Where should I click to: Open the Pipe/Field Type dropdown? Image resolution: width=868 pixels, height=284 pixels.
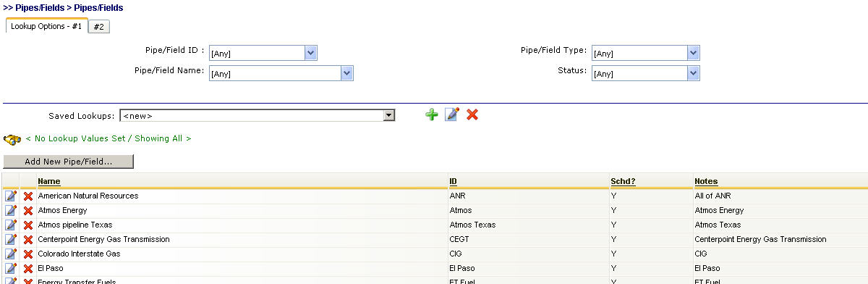pyautogui.click(x=693, y=53)
